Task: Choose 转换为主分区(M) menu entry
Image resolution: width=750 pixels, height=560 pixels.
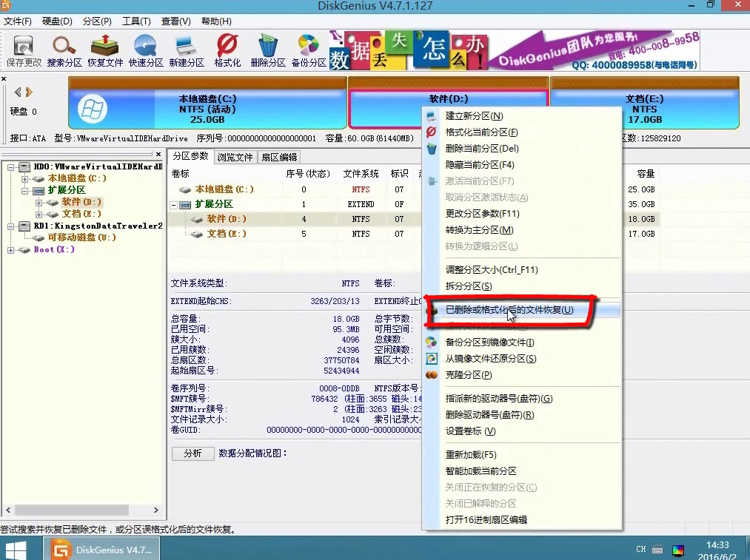Action: [x=521, y=230]
